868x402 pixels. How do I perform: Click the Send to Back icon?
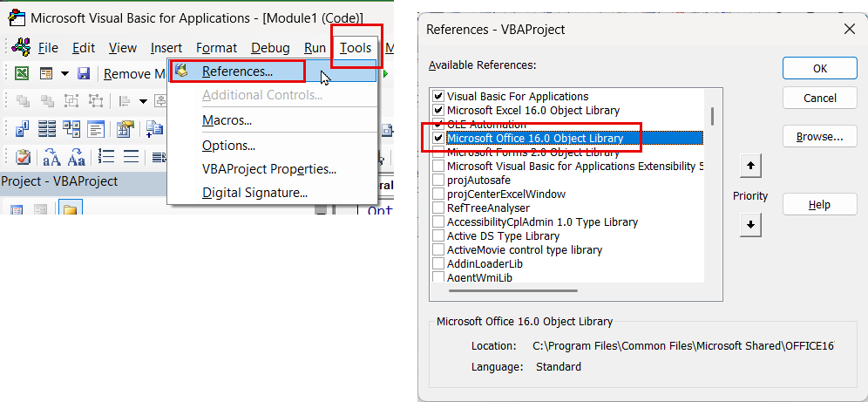click(x=48, y=101)
